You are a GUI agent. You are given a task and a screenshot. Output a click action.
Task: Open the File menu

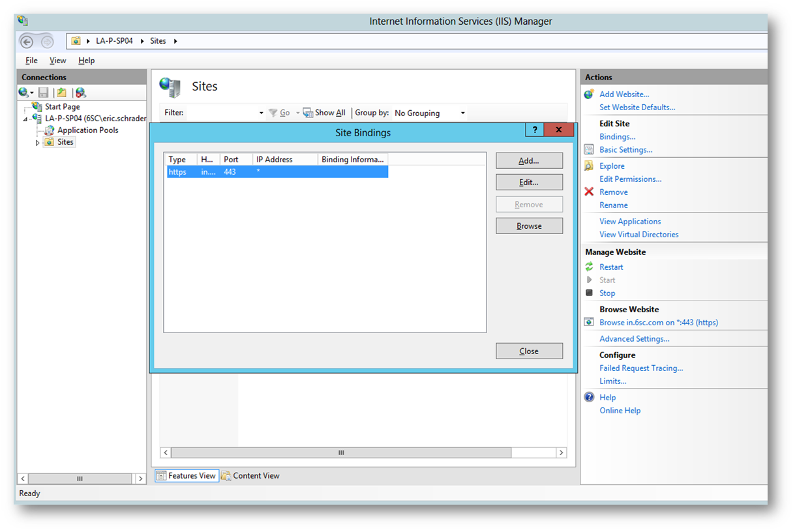(x=31, y=60)
